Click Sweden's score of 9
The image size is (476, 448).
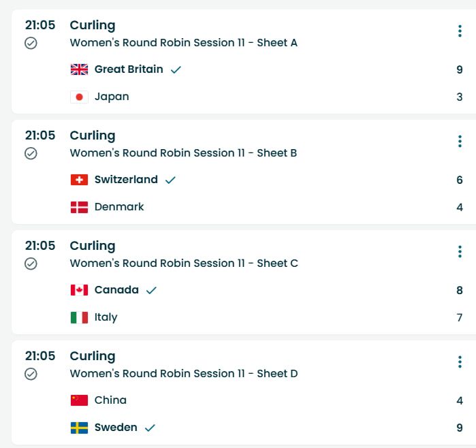[460, 428]
